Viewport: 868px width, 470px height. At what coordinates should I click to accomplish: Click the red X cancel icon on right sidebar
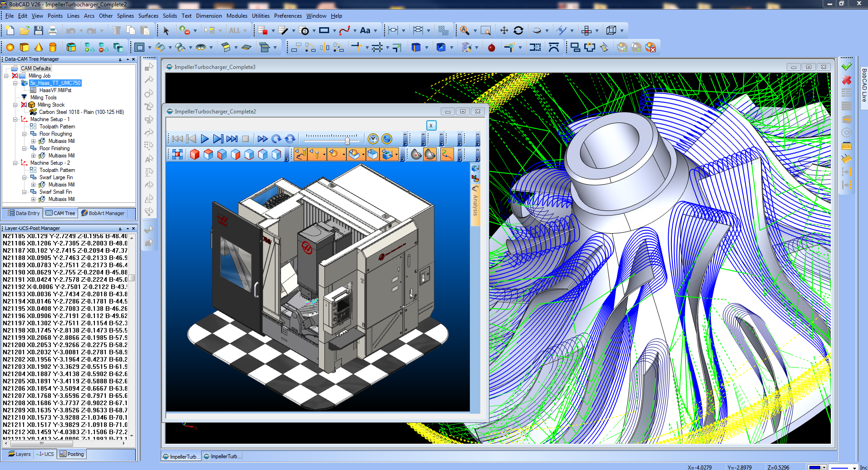846,80
